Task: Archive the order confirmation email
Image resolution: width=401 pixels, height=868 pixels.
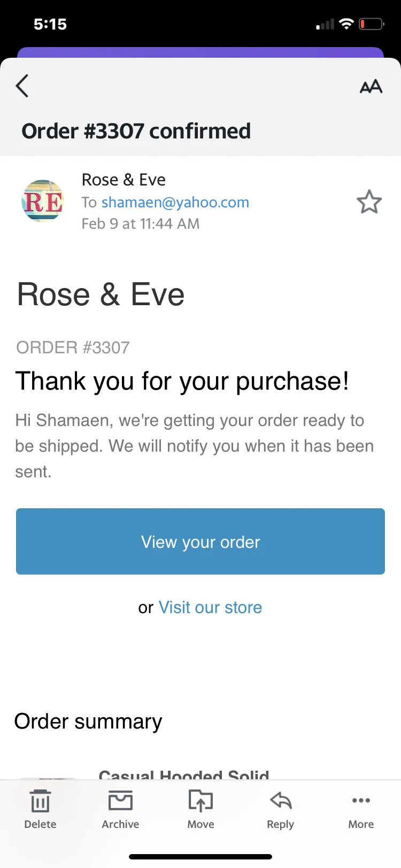Action: [120, 809]
